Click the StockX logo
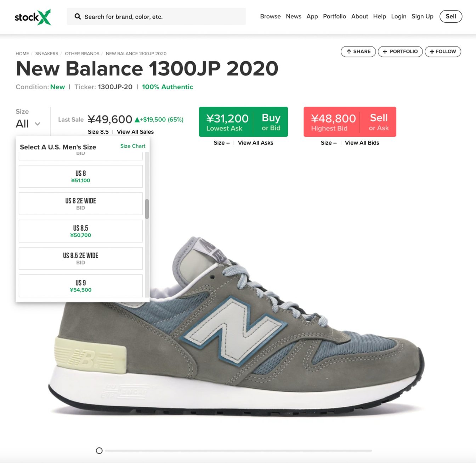 (33, 17)
